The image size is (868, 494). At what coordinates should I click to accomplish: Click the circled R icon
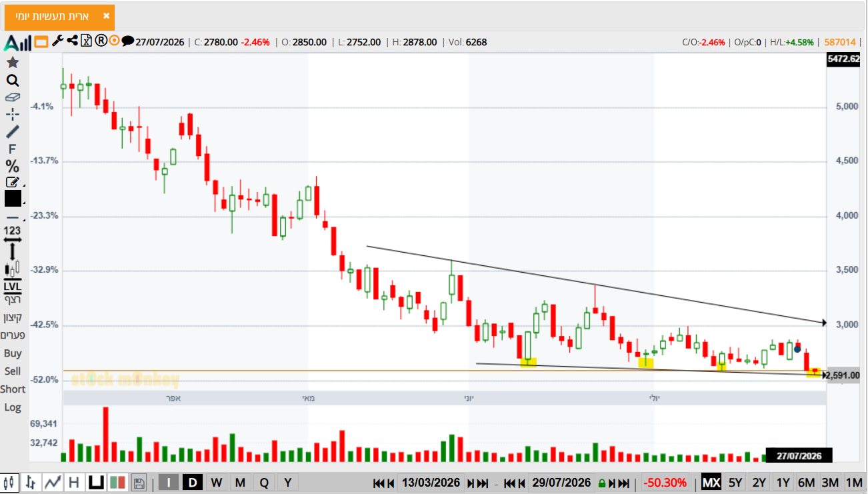click(101, 41)
